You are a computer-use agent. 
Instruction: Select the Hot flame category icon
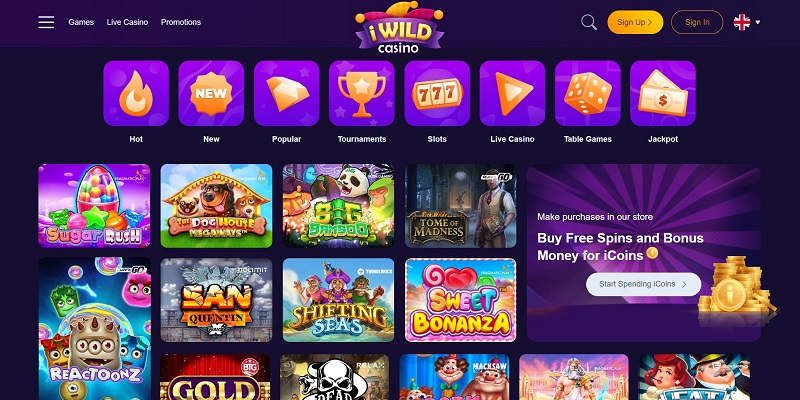tap(136, 93)
